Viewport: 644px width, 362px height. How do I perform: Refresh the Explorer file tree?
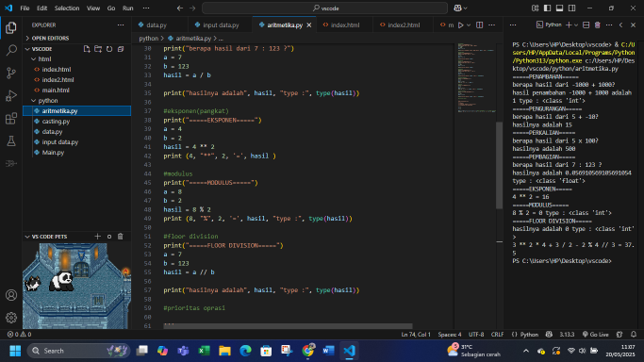coord(109,49)
